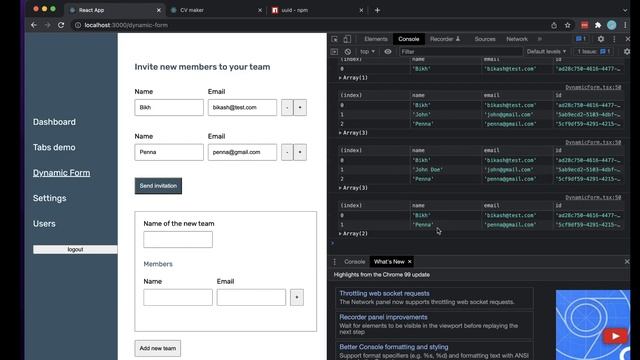Select the Console tab in DevTools
This screenshot has height=360, width=640.
click(409, 39)
